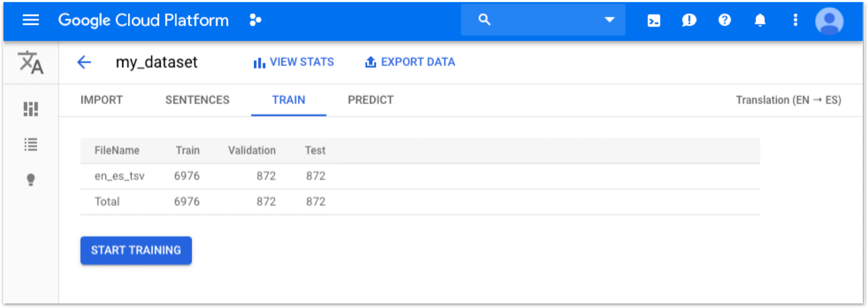Viewport: 868px width, 308px height.
Task: Open the send feedback icon
Action: click(x=689, y=21)
